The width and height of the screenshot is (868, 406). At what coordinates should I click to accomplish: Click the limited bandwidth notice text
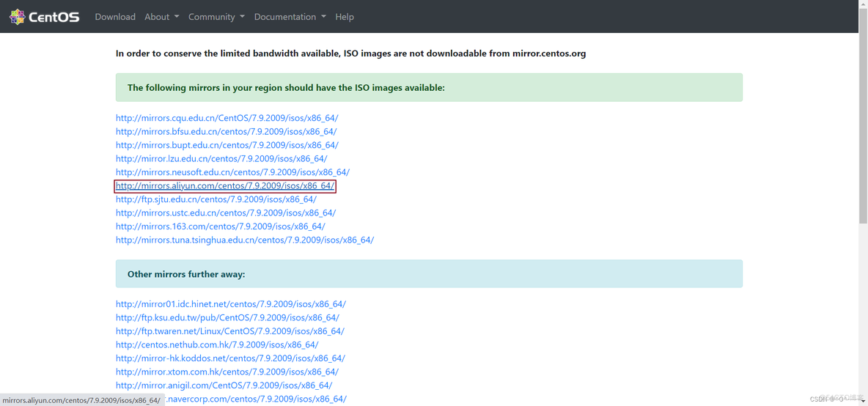click(x=350, y=53)
